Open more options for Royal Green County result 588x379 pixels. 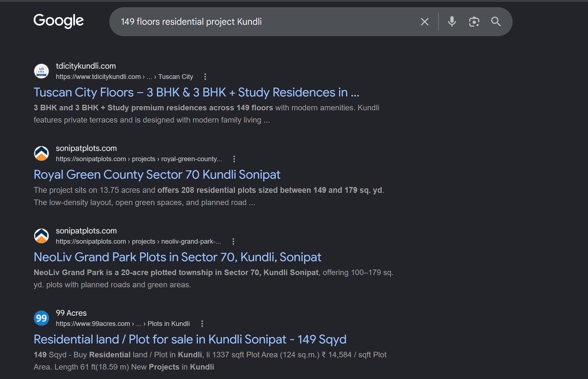click(234, 159)
